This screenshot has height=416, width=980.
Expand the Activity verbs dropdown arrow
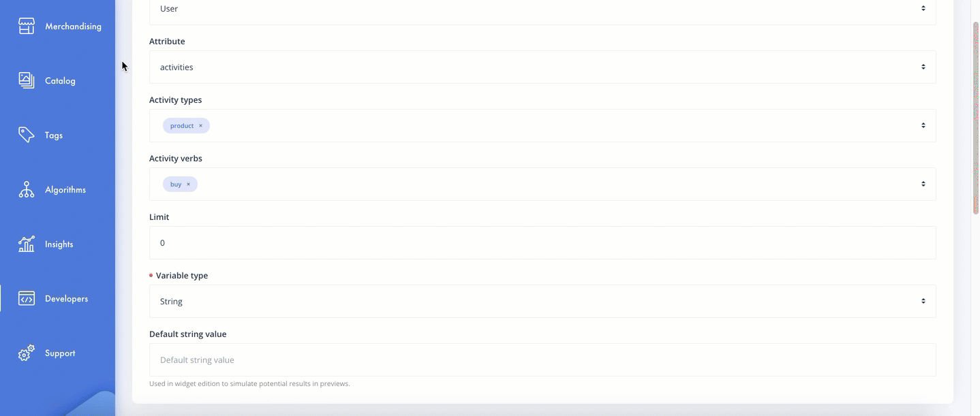click(x=923, y=184)
